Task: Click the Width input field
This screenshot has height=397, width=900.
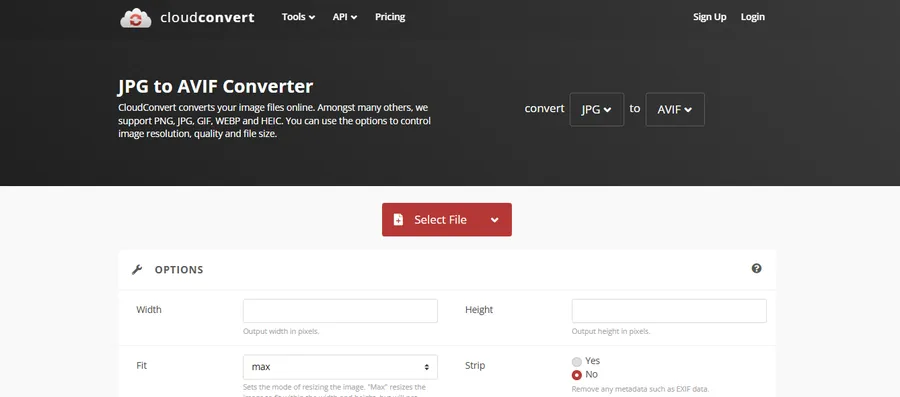Action: click(x=340, y=311)
